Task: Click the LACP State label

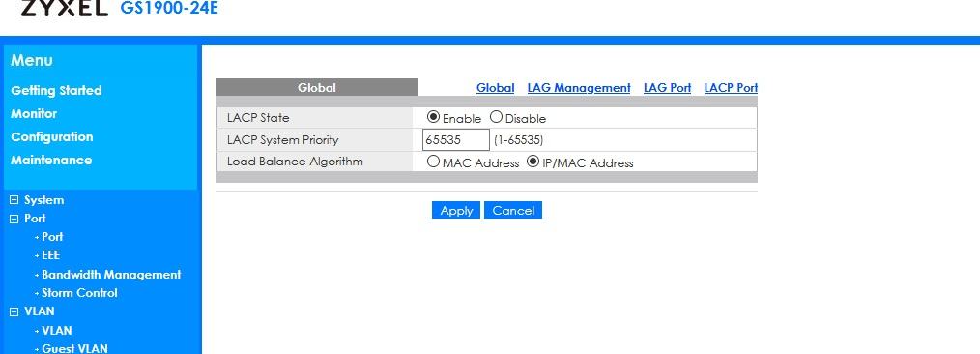Action: (x=258, y=118)
